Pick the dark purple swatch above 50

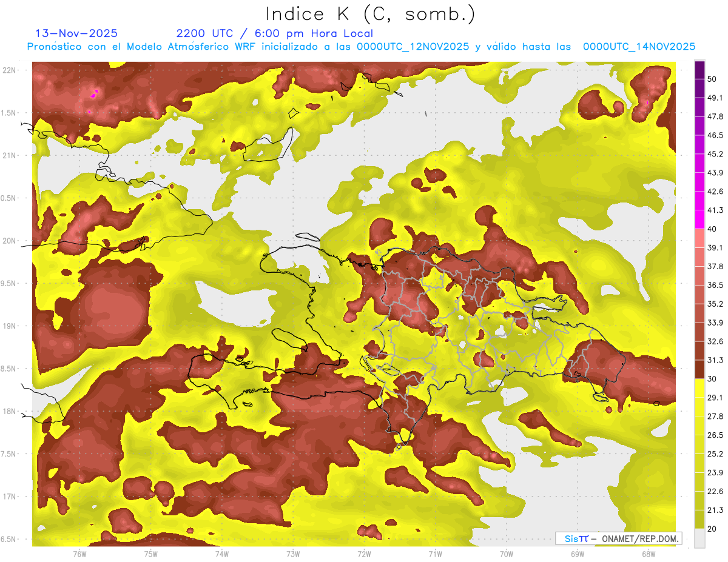[x=699, y=69]
